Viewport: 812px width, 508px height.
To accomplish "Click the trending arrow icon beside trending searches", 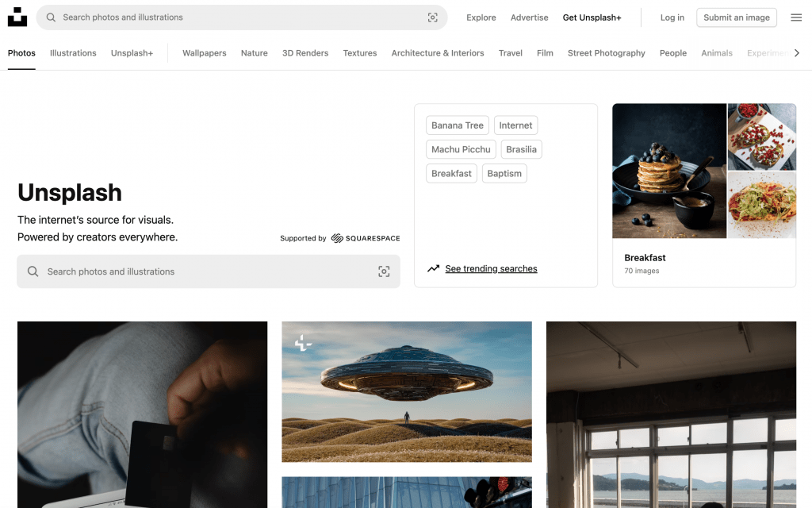I will point(433,268).
